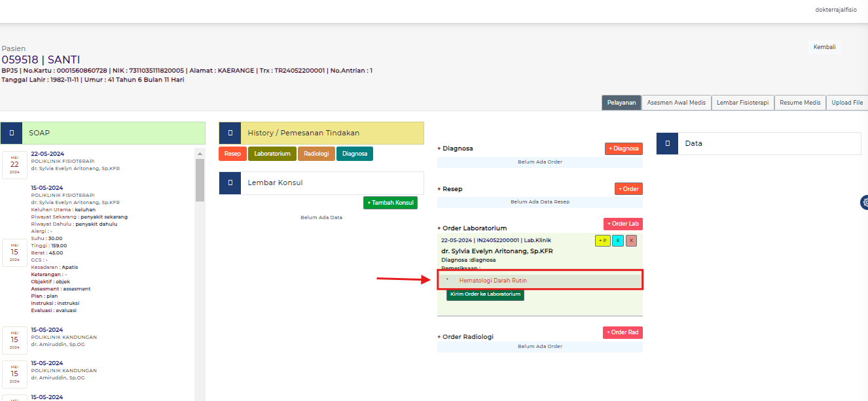868x401 pixels.
Task: Click the X delete icon on lab order
Action: tap(631, 240)
